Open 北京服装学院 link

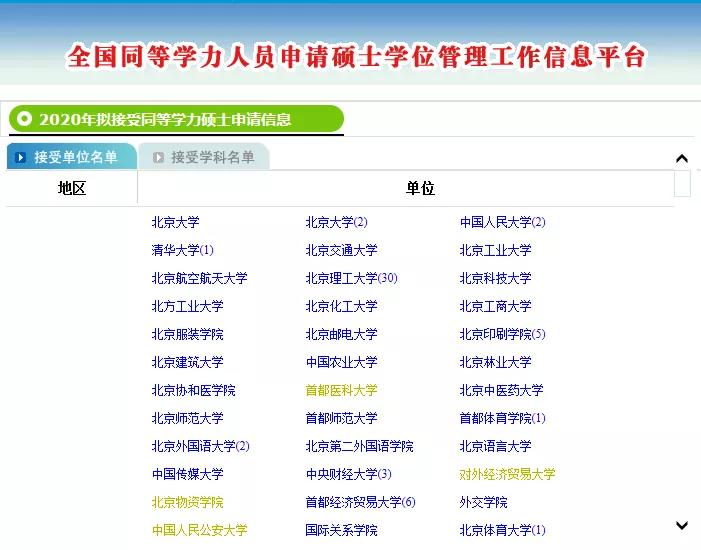tap(187, 334)
